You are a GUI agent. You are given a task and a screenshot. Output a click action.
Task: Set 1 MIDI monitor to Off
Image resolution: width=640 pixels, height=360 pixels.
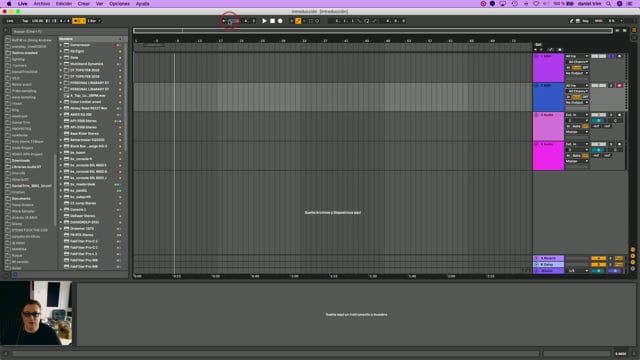[x=586, y=68]
